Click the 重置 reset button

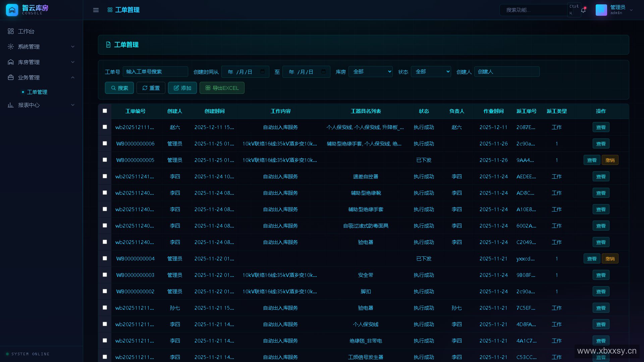coord(151,88)
